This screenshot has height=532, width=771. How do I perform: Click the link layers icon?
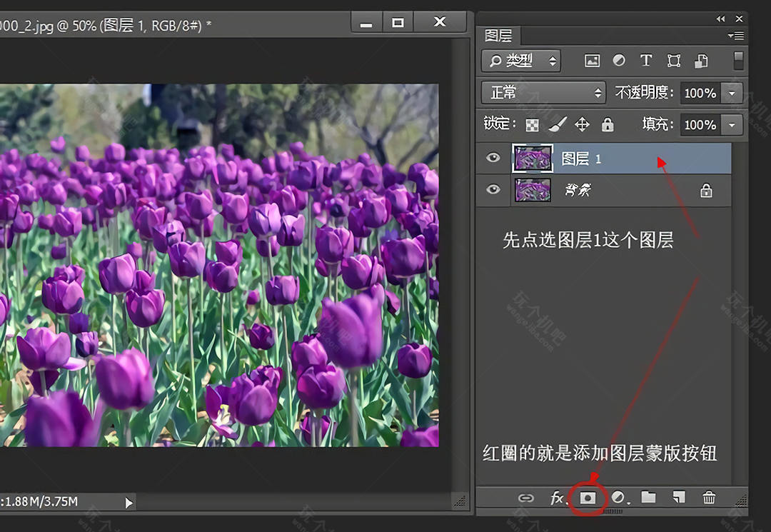(x=525, y=498)
